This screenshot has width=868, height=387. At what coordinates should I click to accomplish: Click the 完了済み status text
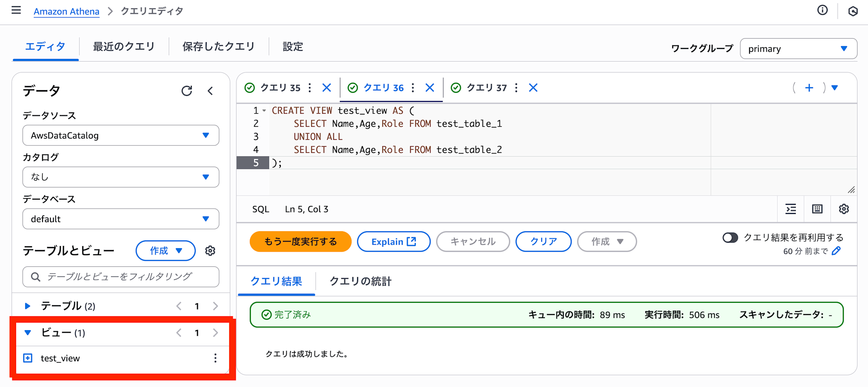click(x=293, y=315)
